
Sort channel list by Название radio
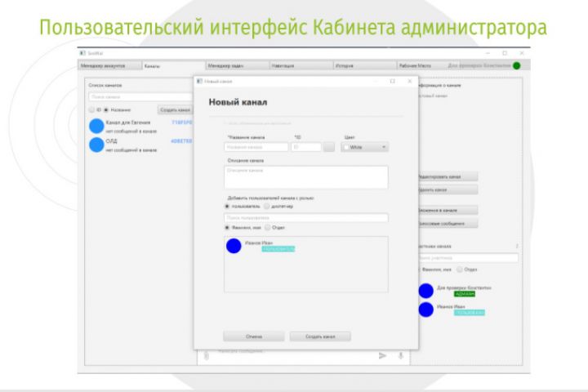point(106,110)
